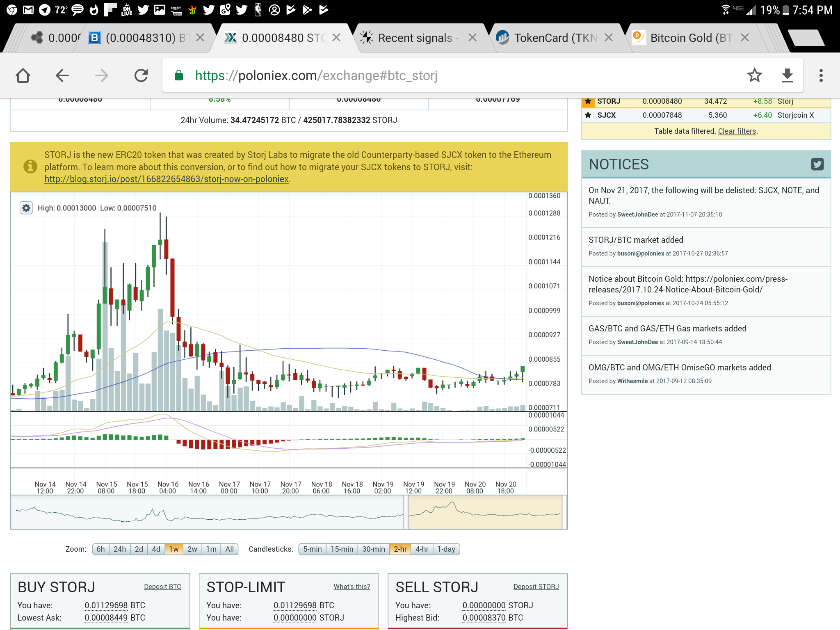The width and height of the screenshot is (840, 630).
Task: Go back with the back arrow
Action: click(x=62, y=75)
